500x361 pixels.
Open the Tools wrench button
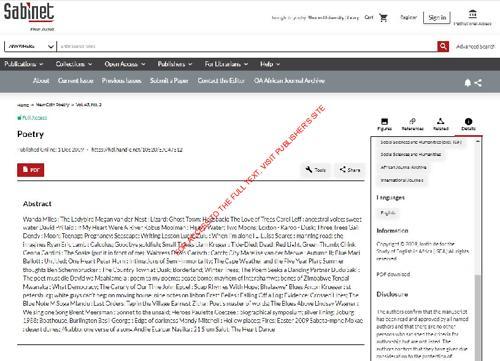(315, 170)
